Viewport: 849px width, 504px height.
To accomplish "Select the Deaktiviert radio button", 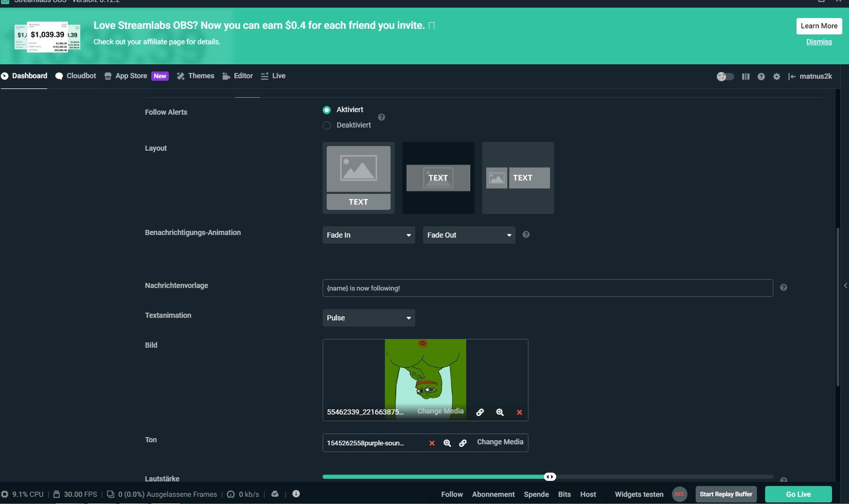I will 327,125.
